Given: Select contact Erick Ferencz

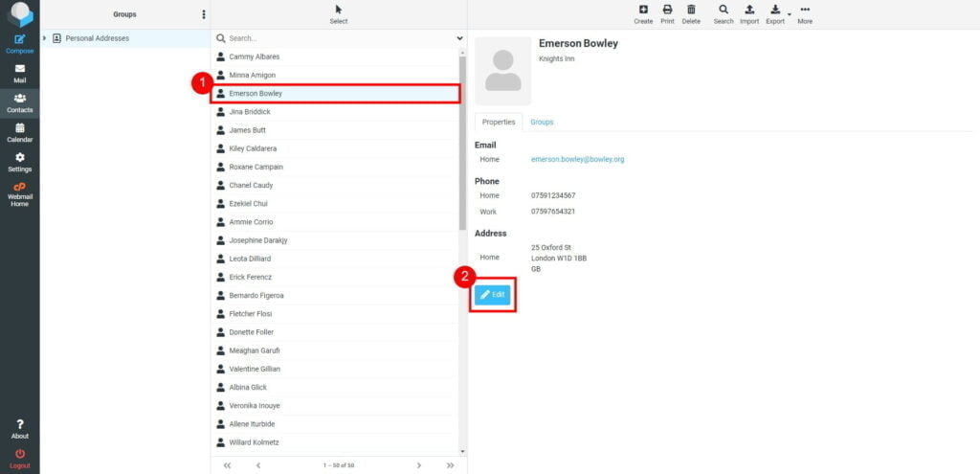Looking at the screenshot, I should [x=334, y=277].
